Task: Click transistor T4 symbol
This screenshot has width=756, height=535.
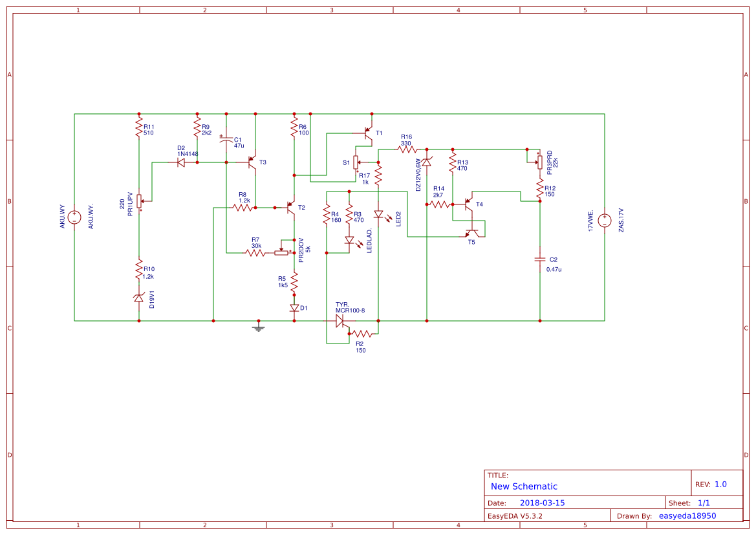Action: click(468, 203)
